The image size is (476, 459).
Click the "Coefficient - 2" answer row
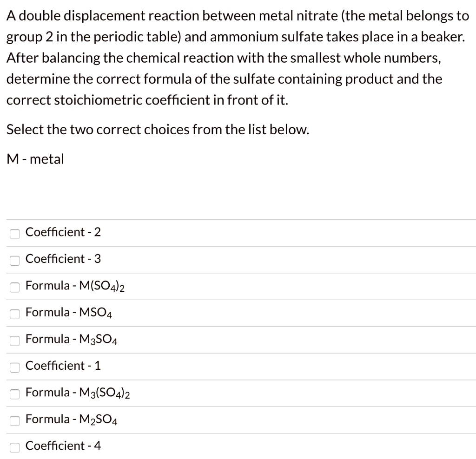click(232, 232)
